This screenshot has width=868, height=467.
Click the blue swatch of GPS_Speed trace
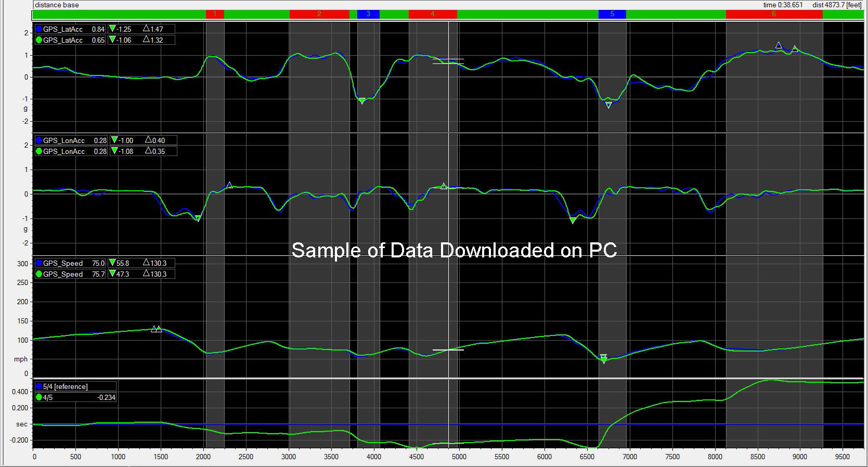point(39,263)
